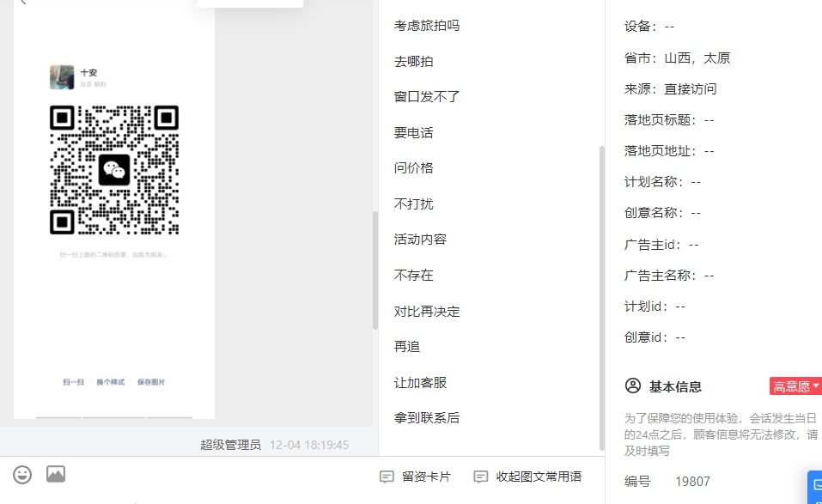Click the 12-04 18:19:45 timestamp
Viewport: 822px width, 504px height.
(308, 445)
